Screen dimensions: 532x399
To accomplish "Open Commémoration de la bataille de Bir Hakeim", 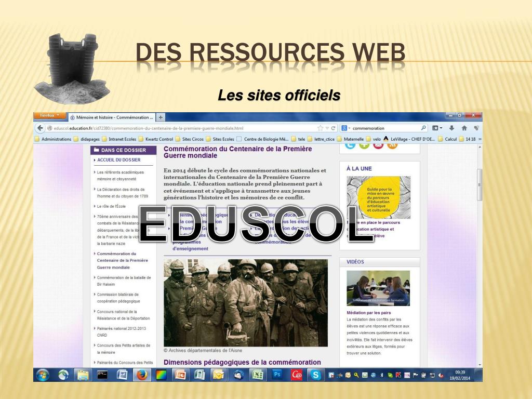I will [124, 281].
